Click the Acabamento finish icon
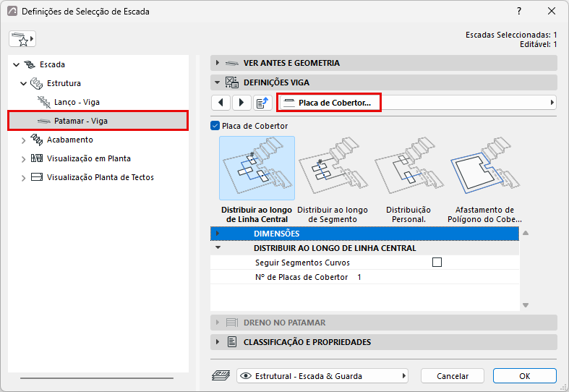Screen dimensions: 569x392 click(x=36, y=140)
